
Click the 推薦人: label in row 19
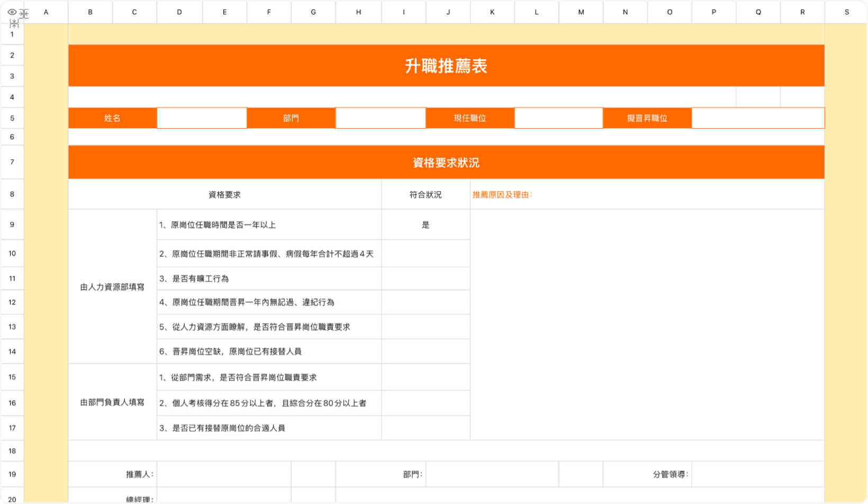(x=140, y=474)
